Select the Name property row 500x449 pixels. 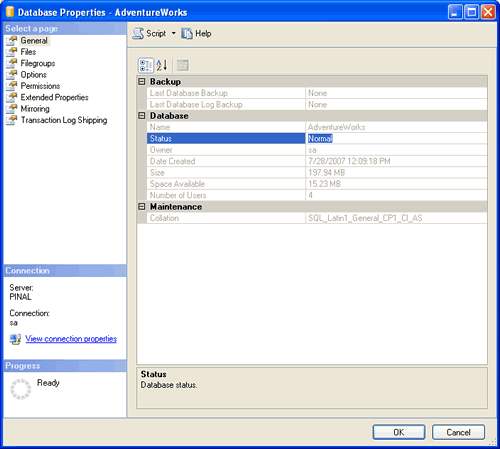(x=317, y=127)
